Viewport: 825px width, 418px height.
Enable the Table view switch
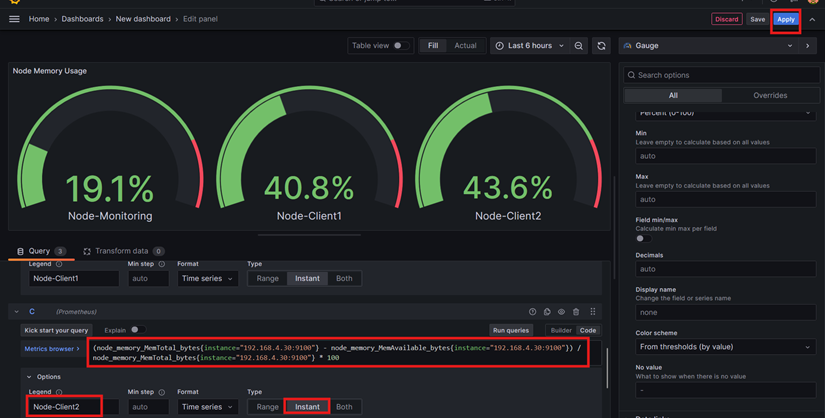point(401,46)
